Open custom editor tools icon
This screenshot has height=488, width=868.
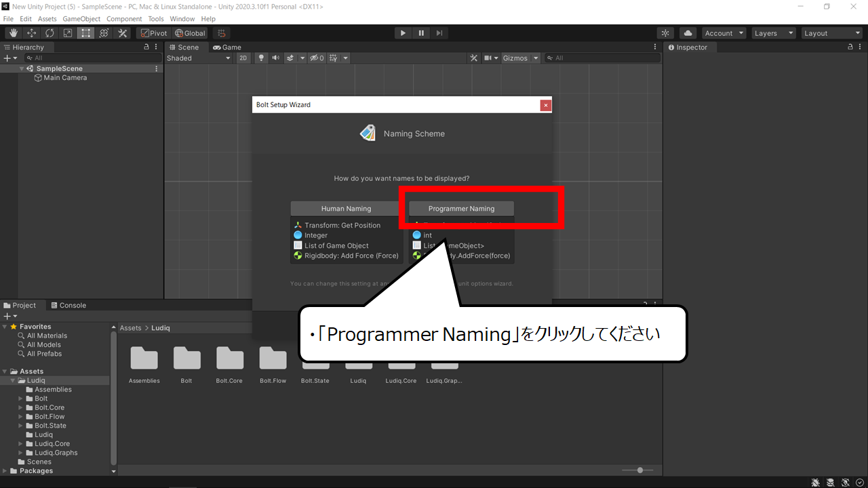(123, 33)
